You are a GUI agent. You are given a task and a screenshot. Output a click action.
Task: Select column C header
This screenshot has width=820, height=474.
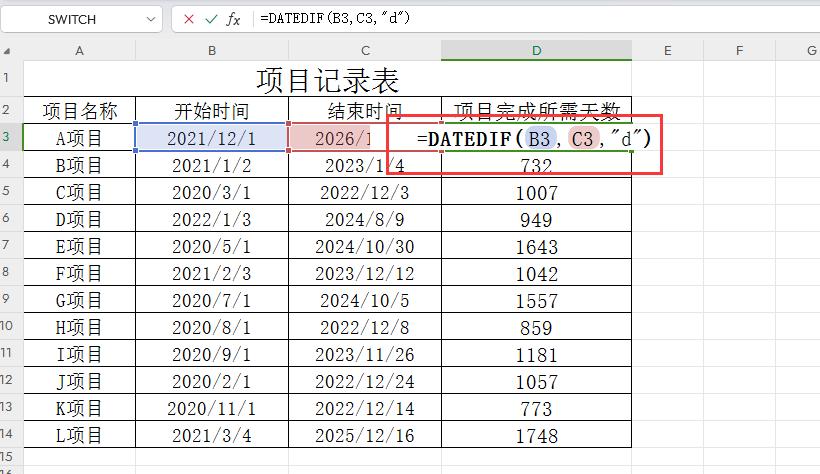(x=365, y=51)
